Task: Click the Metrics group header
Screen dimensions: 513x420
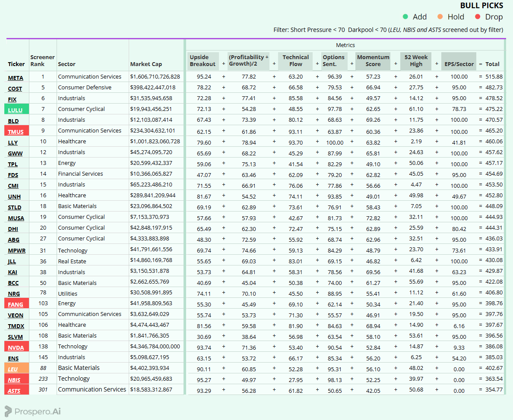Action: (x=345, y=45)
